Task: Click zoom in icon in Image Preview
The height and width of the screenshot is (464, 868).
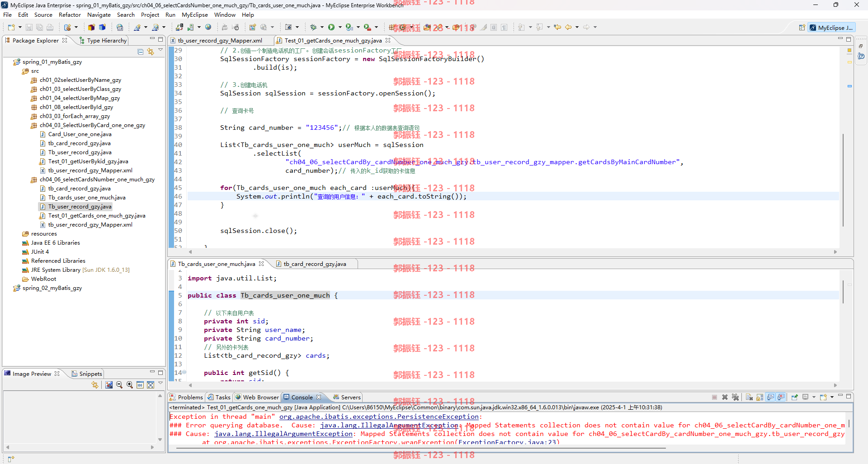Action: tap(130, 385)
